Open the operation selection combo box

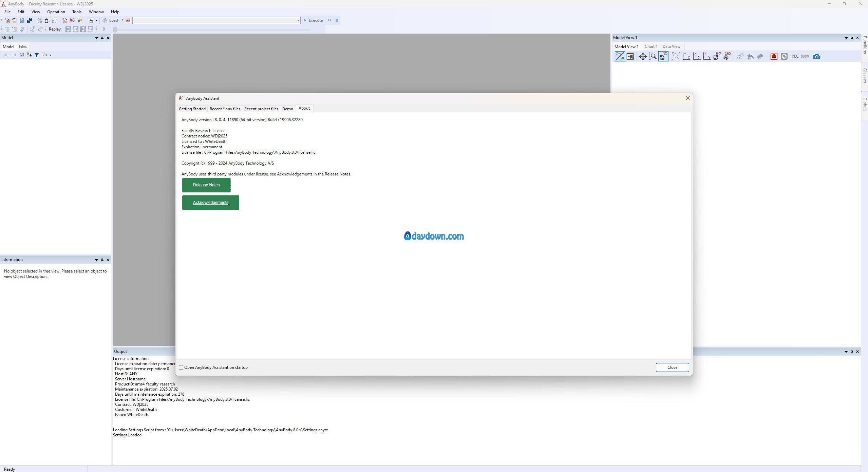tap(216, 20)
